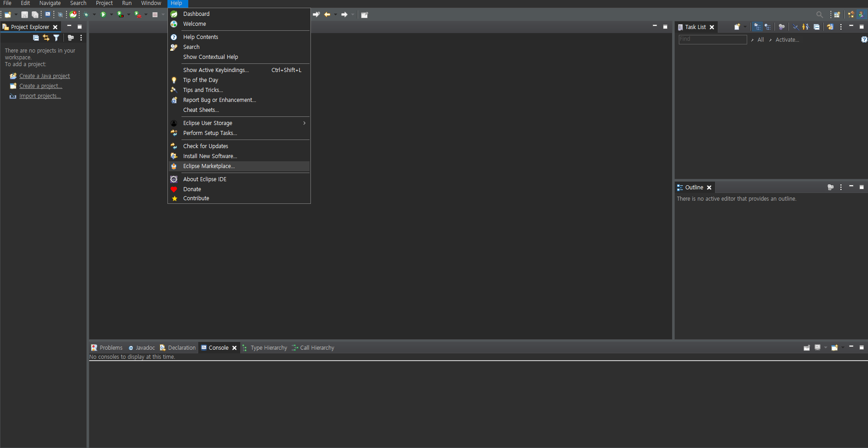Select Check for Updates

[239, 146]
